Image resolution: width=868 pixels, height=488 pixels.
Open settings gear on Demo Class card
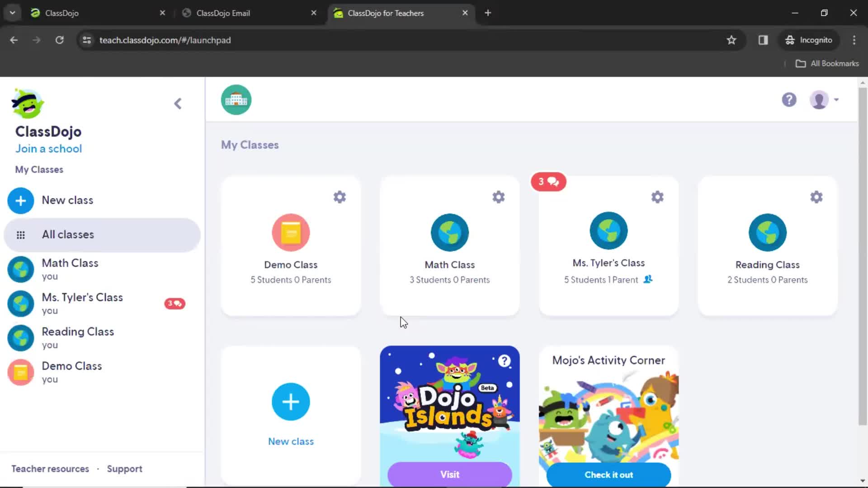[x=340, y=197]
